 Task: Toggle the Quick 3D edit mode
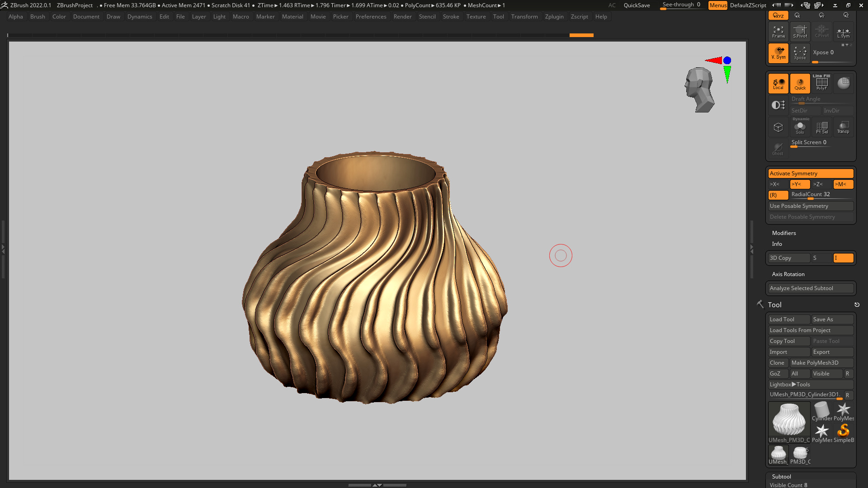(800, 84)
